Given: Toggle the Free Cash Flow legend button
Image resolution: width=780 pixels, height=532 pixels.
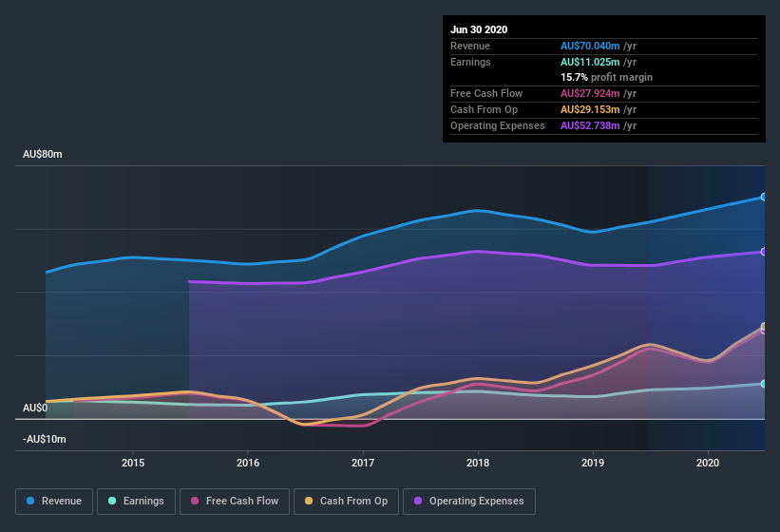Looking at the screenshot, I should coord(235,502).
